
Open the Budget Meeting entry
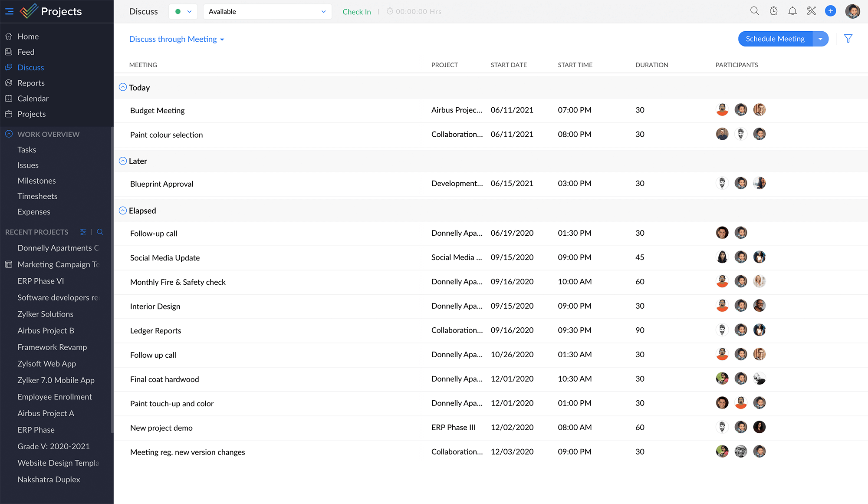[x=158, y=110]
